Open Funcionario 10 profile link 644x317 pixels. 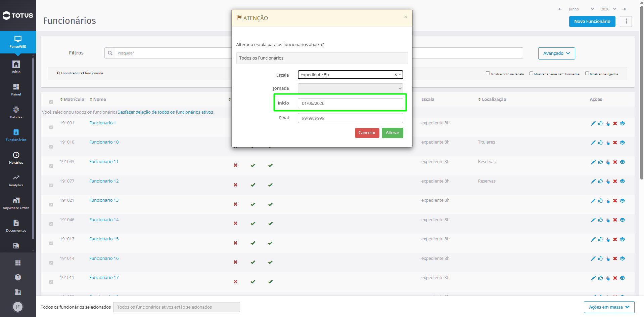(x=104, y=142)
